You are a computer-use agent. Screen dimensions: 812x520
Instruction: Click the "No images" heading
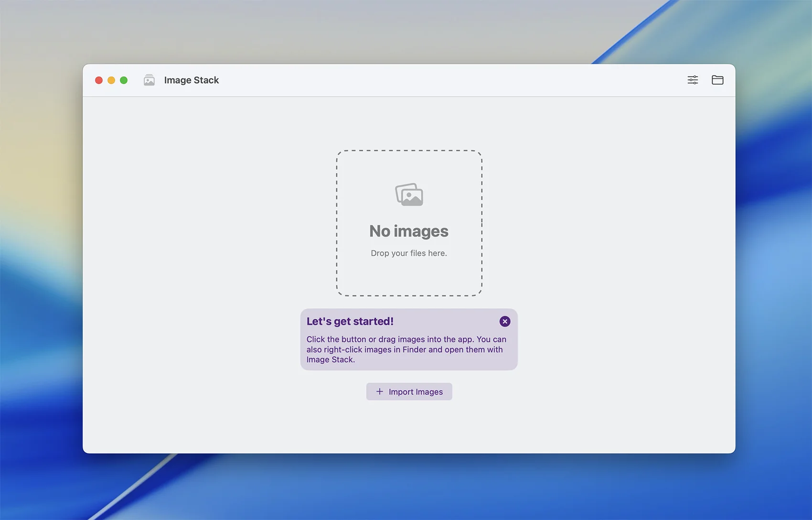tap(408, 231)
